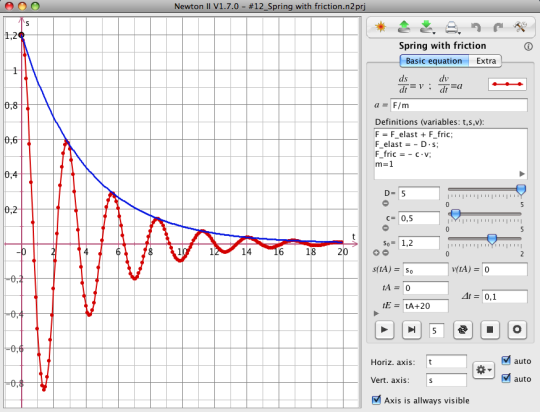Edit the s(tA) initial position field

click(x=426, y=269)
